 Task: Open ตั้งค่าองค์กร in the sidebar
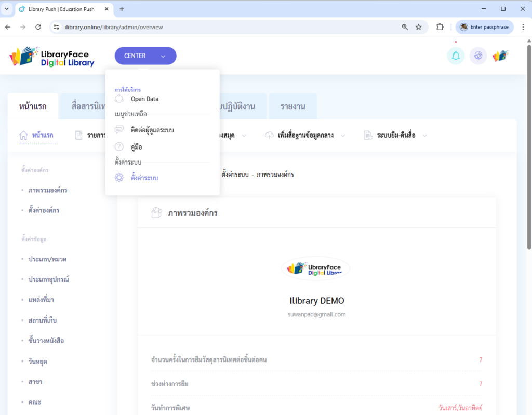pos(44,210)
